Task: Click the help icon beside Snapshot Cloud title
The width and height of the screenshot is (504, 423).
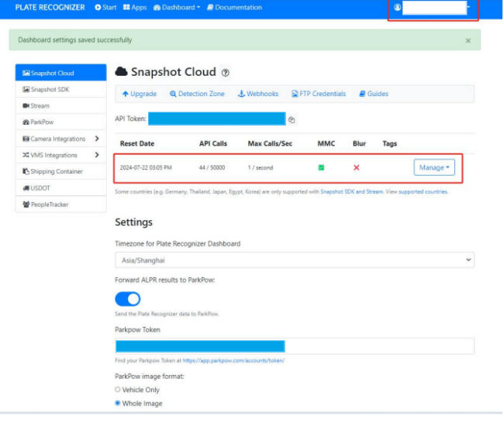Action: point(225,72)
